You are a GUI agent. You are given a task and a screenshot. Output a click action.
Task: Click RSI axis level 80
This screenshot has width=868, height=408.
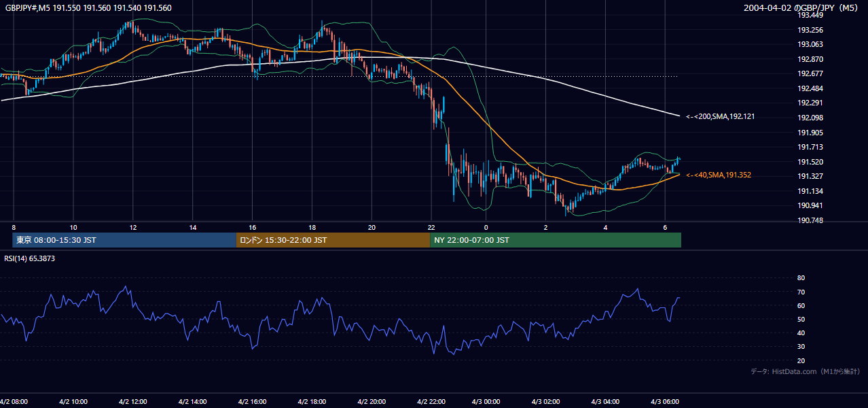[801, 278]
